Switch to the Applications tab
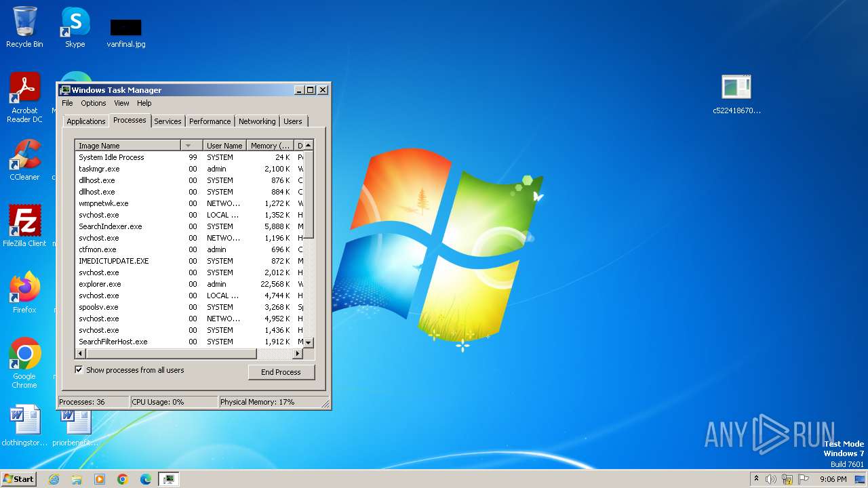The height and width of the screenshot is (488, 868). click(86, 121)
